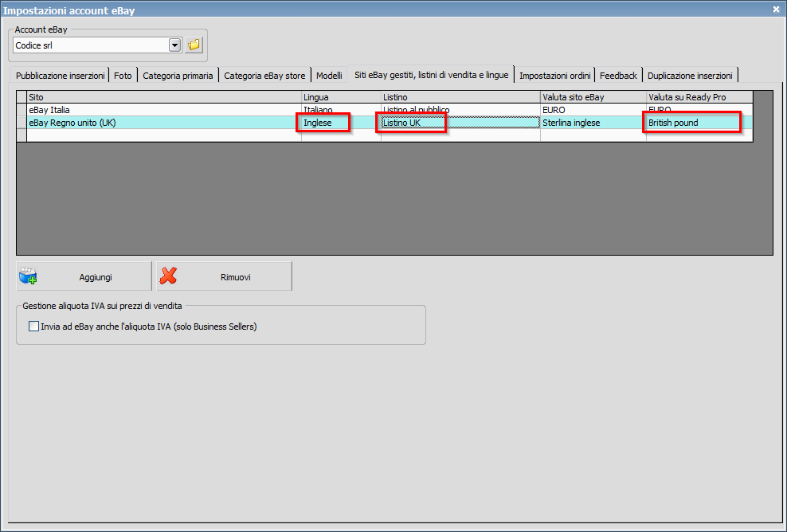Expand the Account eBay dropdown arrow
The height and width of the screenshot is (532, 787).
coord(174,45)
